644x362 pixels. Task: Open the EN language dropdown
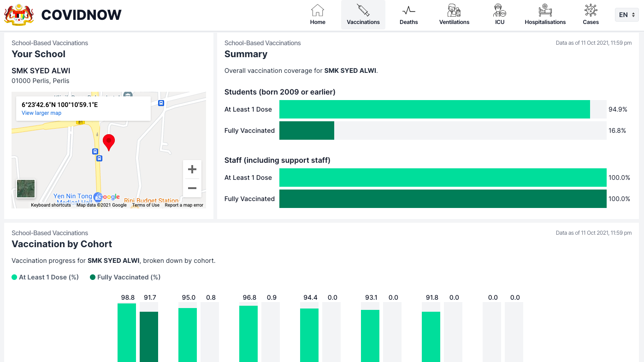pyautogui.click(x=626, y=15)
